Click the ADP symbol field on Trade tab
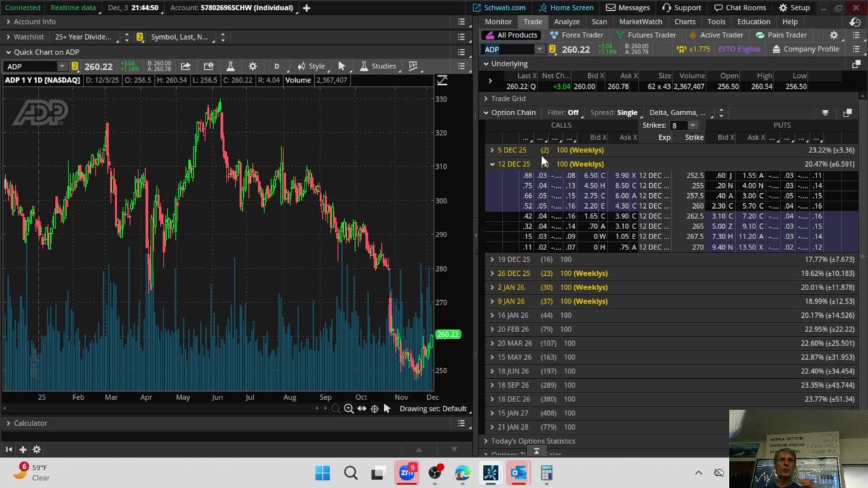The width and height of the screenshot is (868, 488). coord(509,49)
